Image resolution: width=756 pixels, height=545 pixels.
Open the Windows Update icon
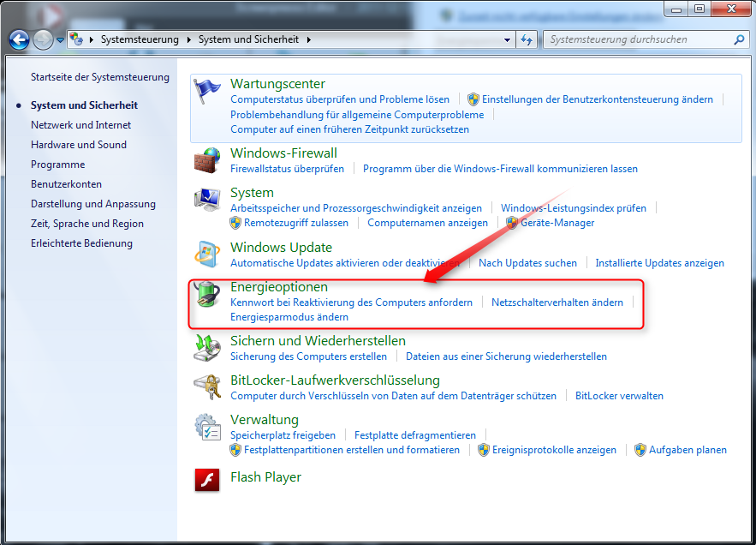(207, 254)
